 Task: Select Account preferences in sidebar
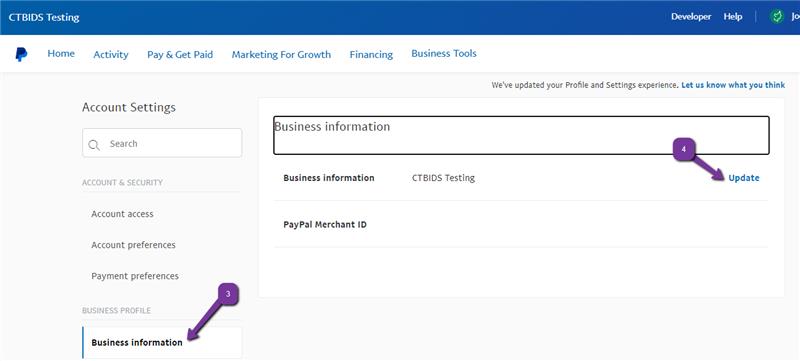(133, 245)
